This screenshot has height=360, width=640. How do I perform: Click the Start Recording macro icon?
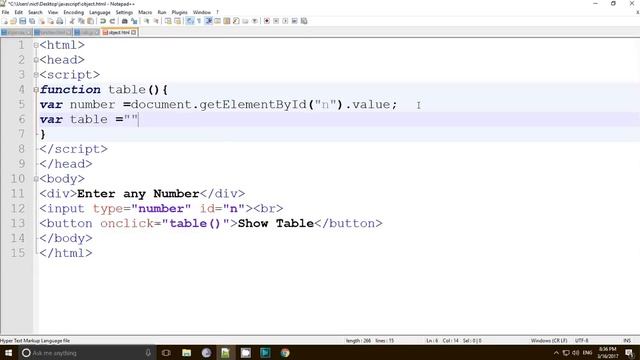pos(267,21)
